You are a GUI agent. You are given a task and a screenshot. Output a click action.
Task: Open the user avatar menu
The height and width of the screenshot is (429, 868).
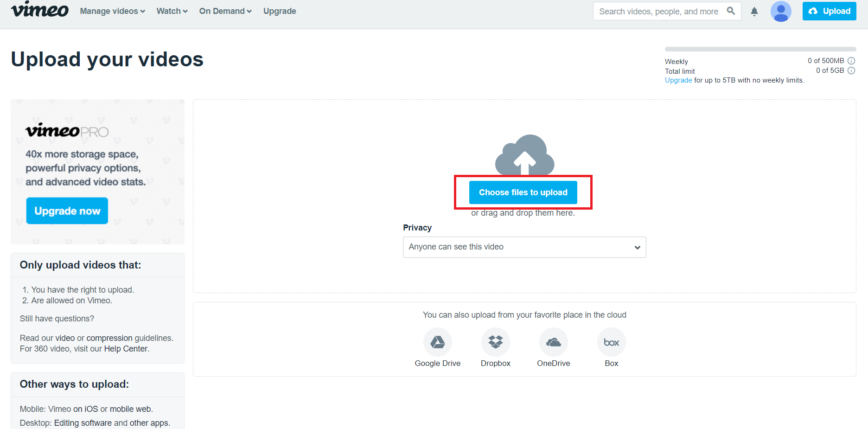coord(781,11)
